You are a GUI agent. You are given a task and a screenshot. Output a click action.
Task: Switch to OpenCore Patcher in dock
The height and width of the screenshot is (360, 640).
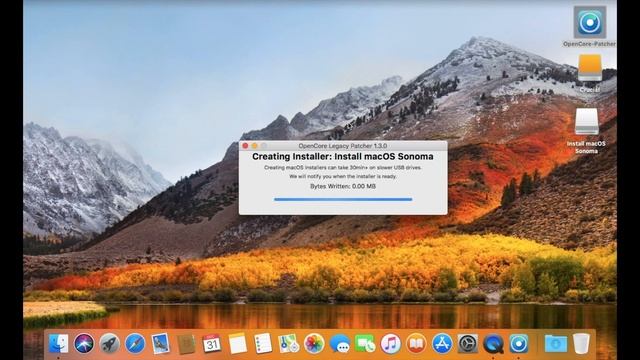click(x=519, y=343)
